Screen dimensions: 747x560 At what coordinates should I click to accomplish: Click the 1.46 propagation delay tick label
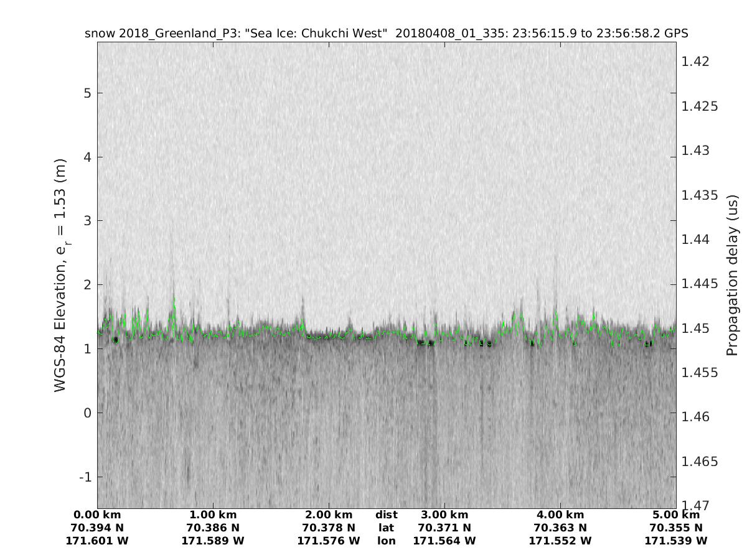pos(695,417)
